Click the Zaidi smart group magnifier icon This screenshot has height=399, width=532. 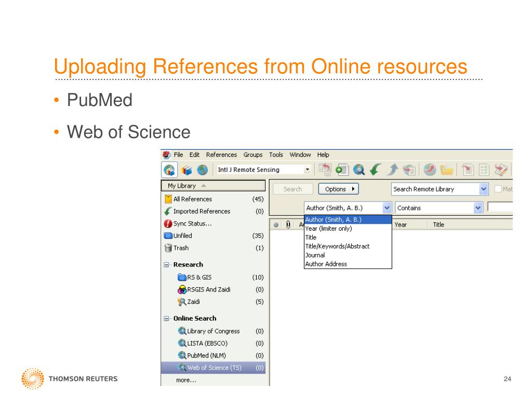pos(182,302)
